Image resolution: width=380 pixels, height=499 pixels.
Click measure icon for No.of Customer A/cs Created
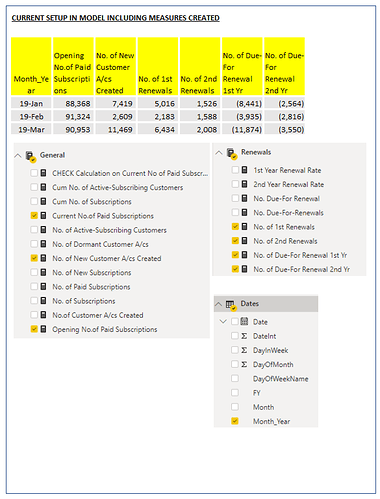(43, 314)
